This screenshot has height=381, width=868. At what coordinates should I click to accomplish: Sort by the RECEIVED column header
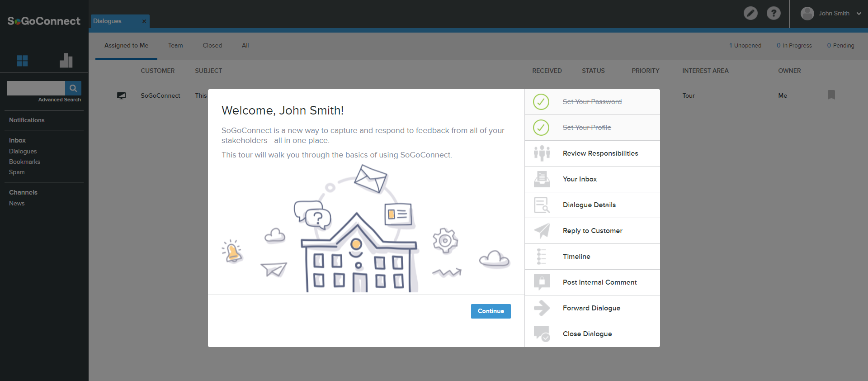547,71
